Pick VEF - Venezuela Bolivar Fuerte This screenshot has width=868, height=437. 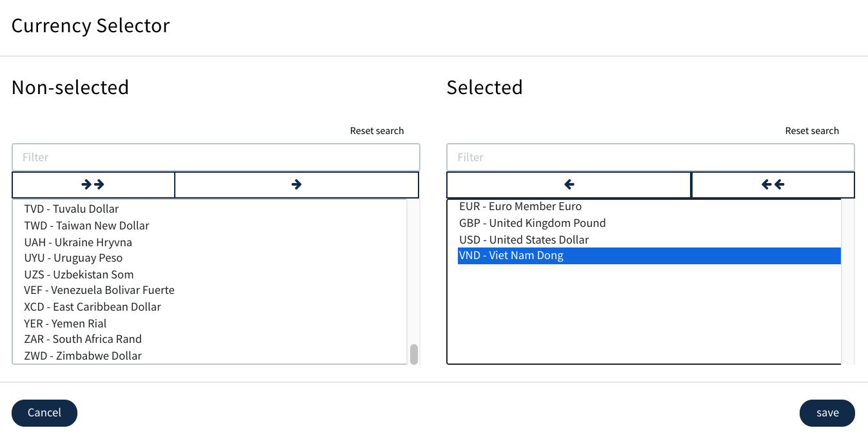(x=99, y=290)
